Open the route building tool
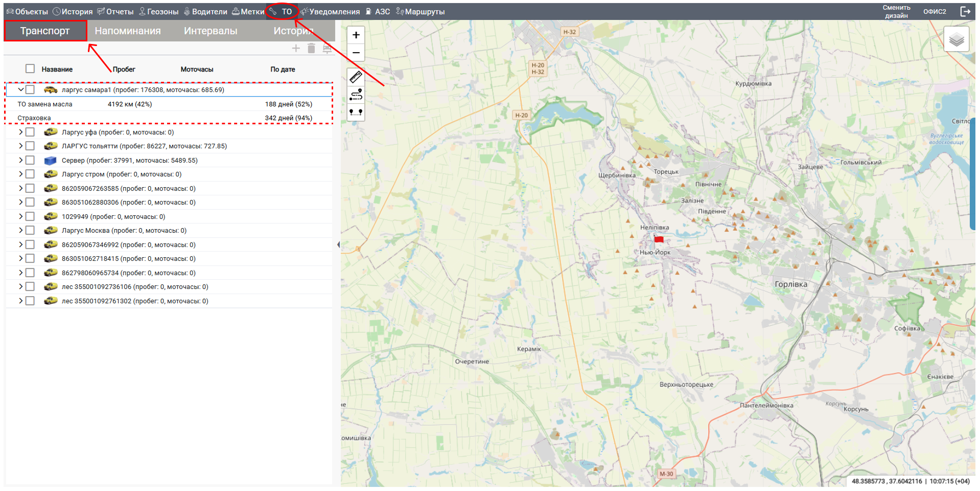980x491 pixels. coord(356,95)
